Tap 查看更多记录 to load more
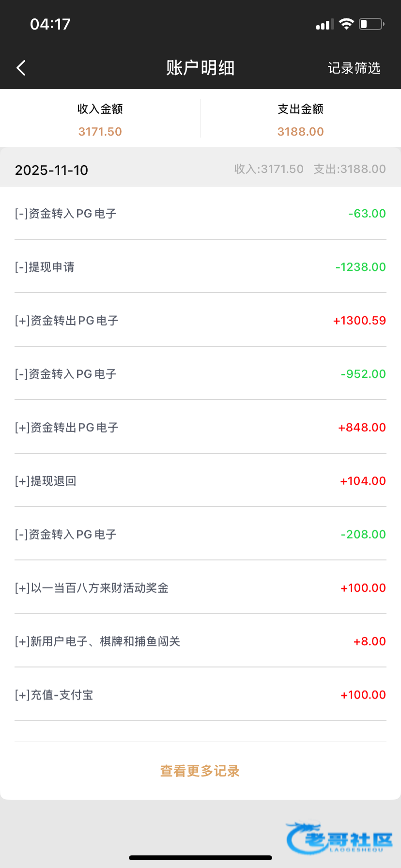This screenshot has width=401, height=868. tap(200, 771)
